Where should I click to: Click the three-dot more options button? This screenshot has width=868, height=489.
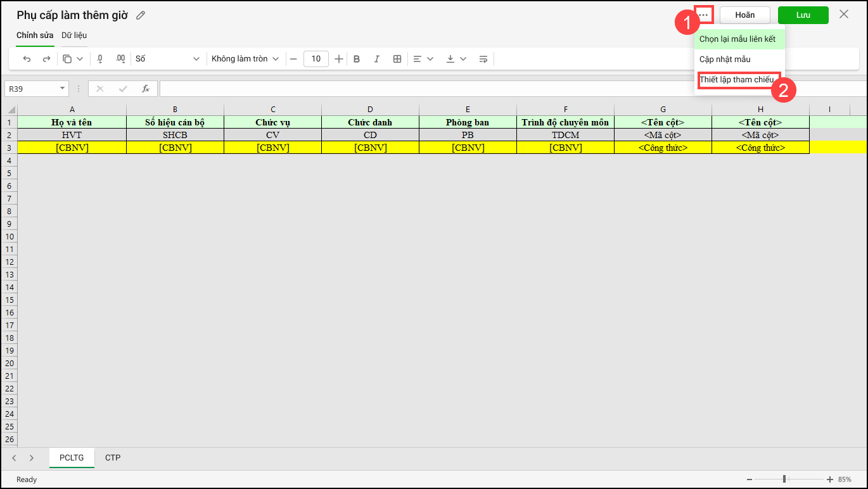[703, 15]
